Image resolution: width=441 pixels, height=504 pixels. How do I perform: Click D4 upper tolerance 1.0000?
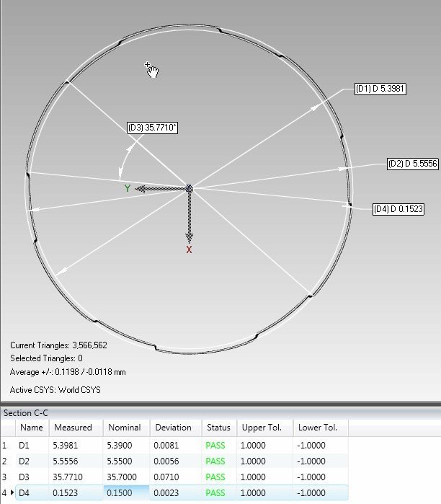pyautogui.click(x=253, y=492)
